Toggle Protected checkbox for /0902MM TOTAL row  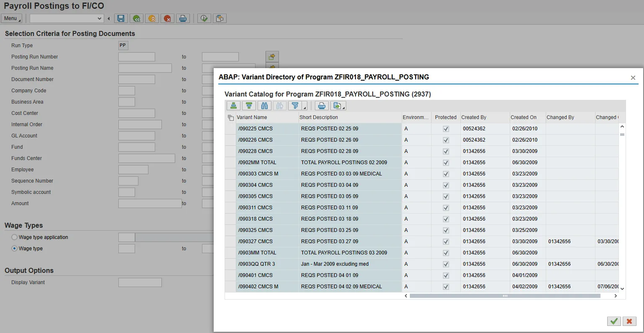click(446, 163)
